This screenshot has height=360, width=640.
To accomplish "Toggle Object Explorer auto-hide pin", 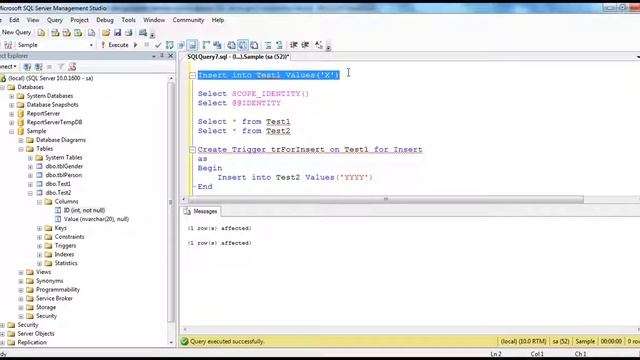I will point(162,56).
